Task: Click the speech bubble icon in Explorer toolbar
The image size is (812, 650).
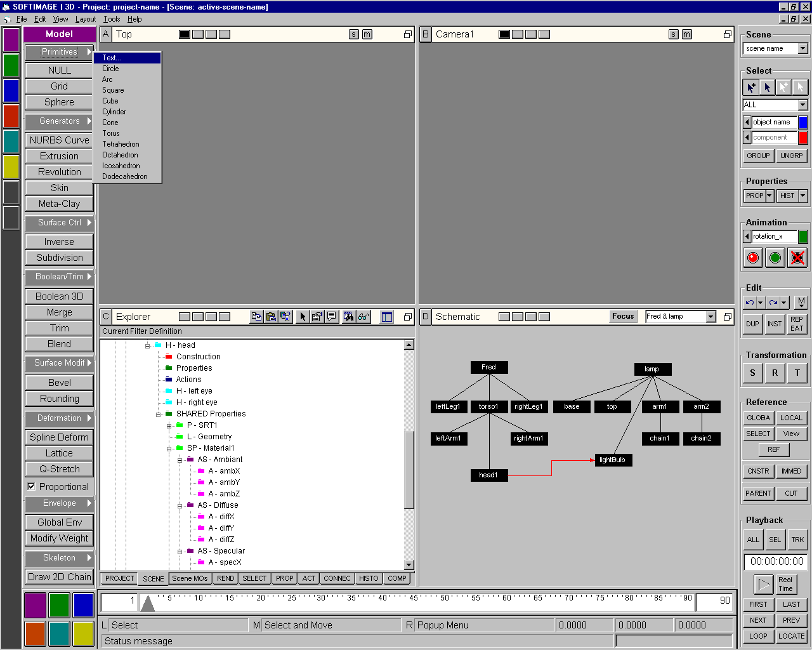Action: [332, 317]
